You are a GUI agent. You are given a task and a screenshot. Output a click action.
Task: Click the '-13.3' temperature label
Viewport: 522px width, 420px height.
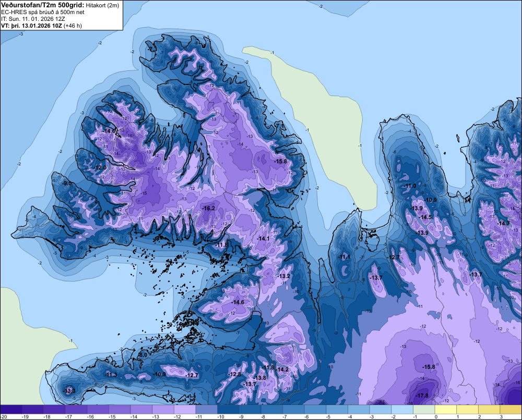click(x=69, y=391)
